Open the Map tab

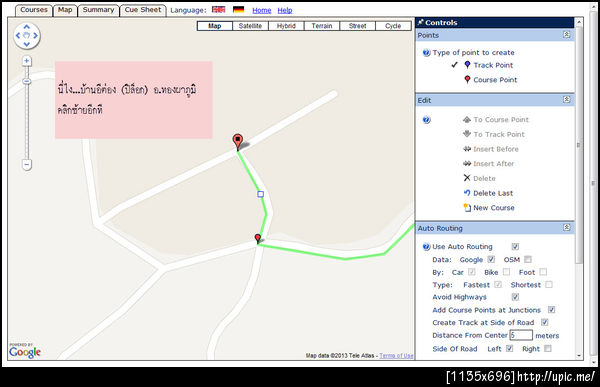coord(65,10)
